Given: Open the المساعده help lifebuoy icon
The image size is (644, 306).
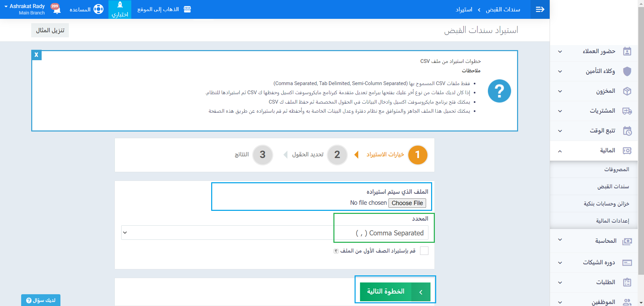Looking at the screenshot, I should click(x=98, y=9).
